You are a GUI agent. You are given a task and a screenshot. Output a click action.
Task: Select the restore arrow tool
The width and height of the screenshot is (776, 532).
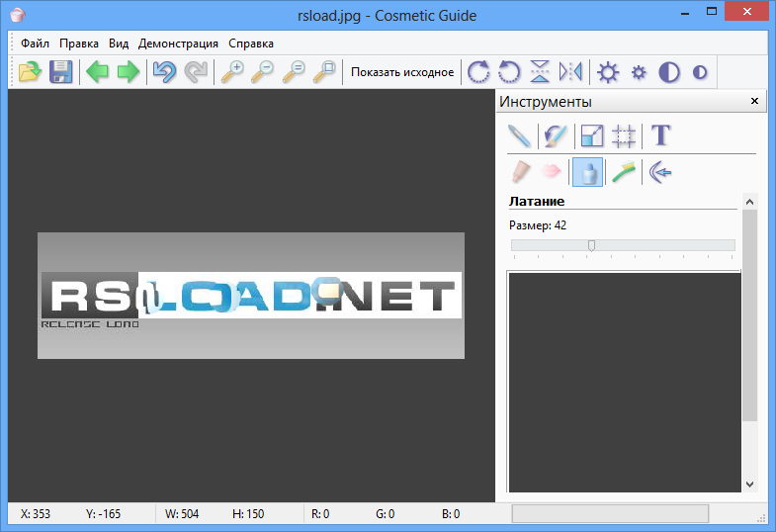click(x=660, y=172)
